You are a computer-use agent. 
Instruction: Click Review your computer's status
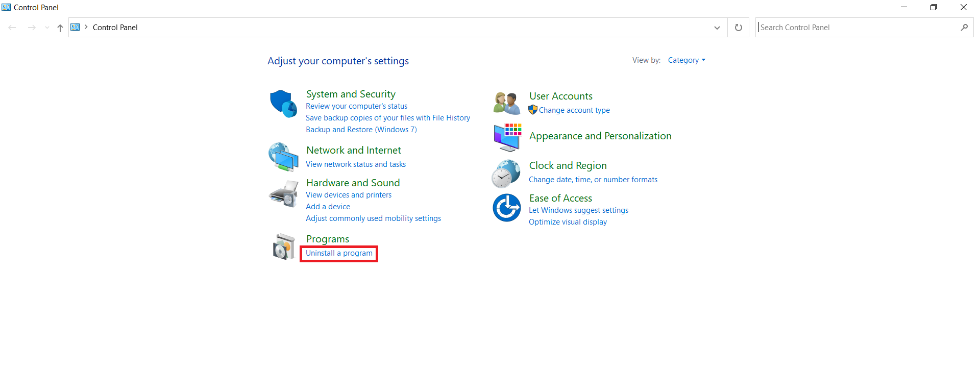(356, 106)
